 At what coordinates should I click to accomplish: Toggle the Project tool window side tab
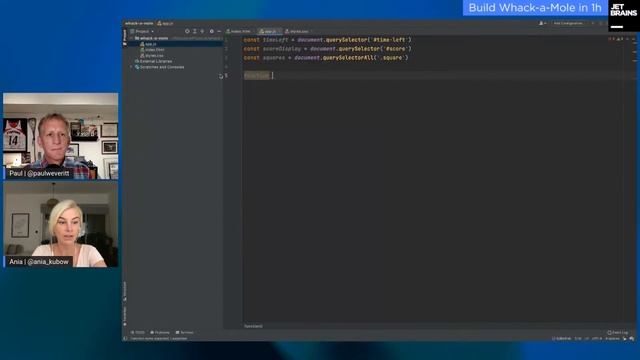coord(125,37)
